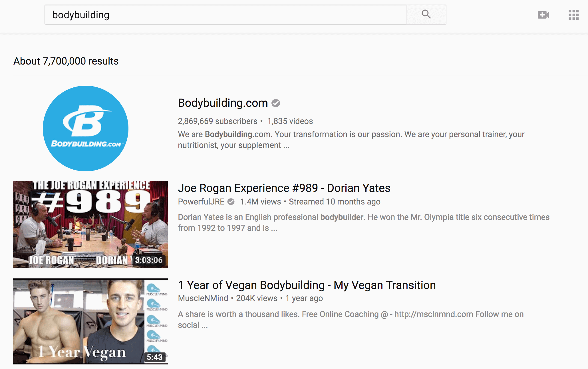Click the 1,835 videos count
The height and width of the screenshot is (369, 588).
pyautogui.click(x=290, y=121)
